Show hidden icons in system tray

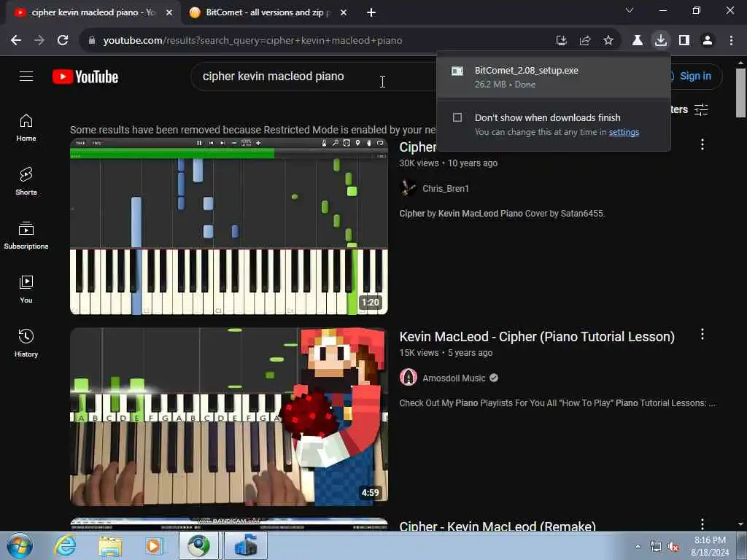pos(638,546)
